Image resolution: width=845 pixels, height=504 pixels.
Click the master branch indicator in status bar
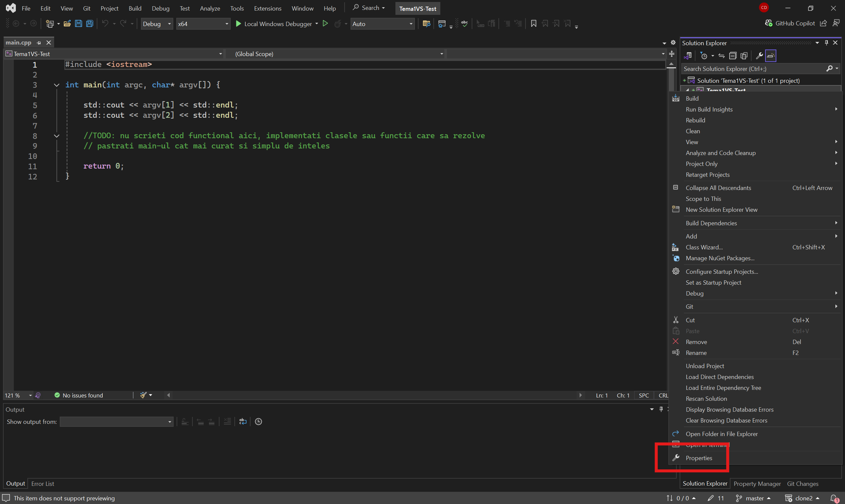pos(753,498)
